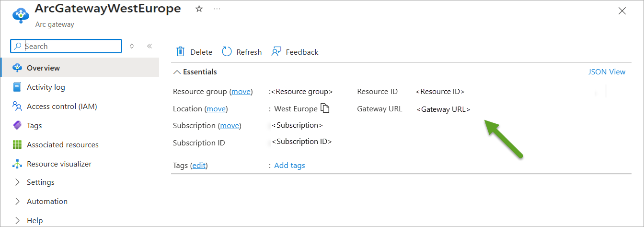Screen dimensions: 644x227
Task: Focus the Search input field
Action: coord(66,46)
